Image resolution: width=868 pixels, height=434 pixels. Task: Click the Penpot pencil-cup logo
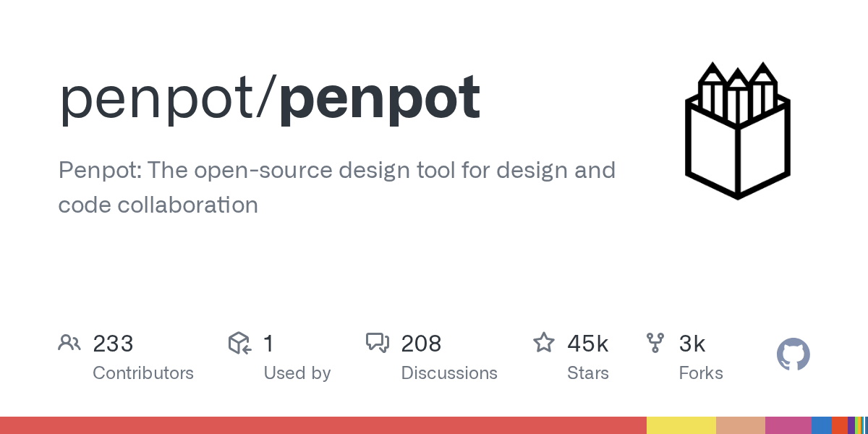(x=737, y=131)
